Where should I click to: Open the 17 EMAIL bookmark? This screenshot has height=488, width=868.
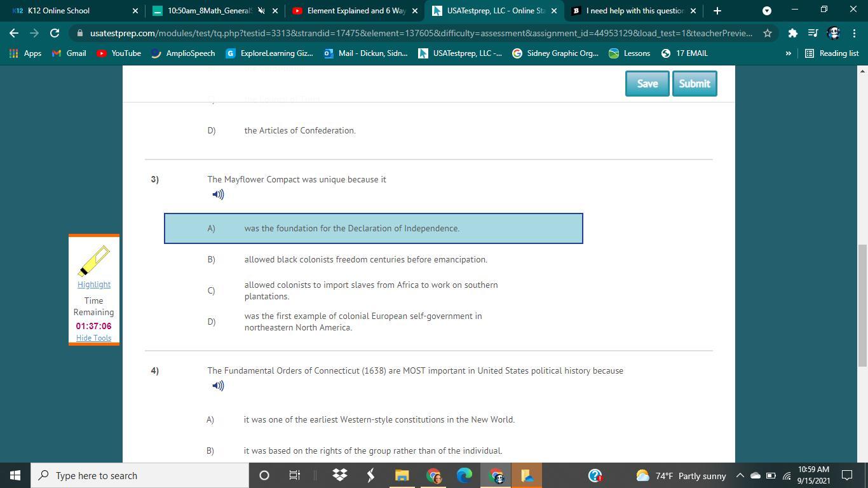point(684,53)
